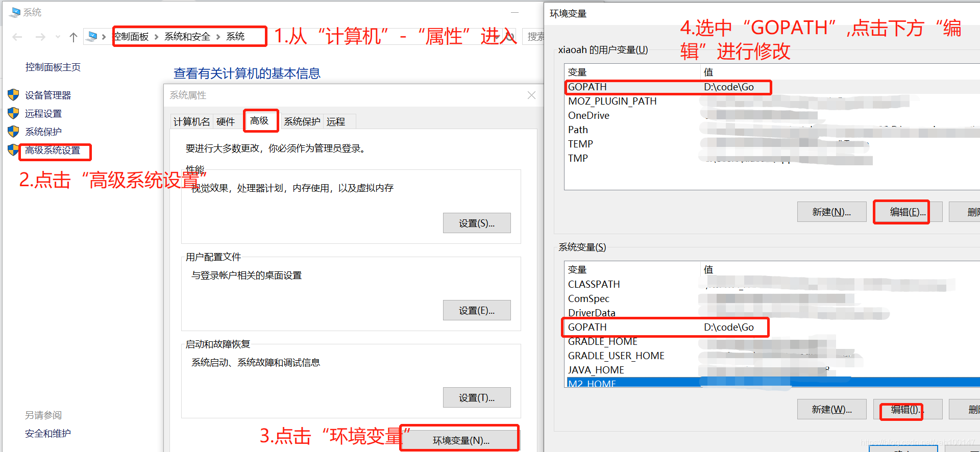Open 设备管理器 link in sidebar
980x452 pixels.
(48, 95)
